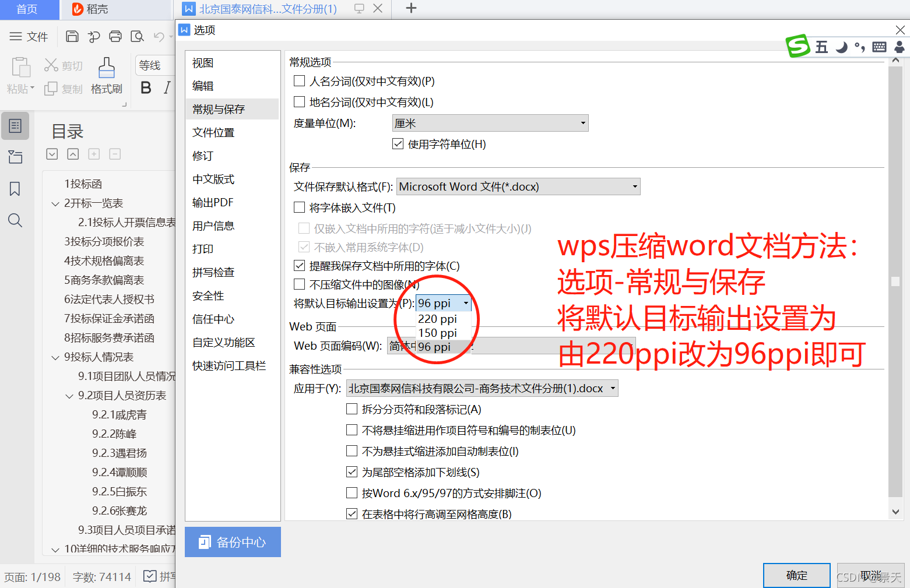The image size is (910, 588).
Task: Toggle Bold formatting icon
Action: (x=146, y=87)
